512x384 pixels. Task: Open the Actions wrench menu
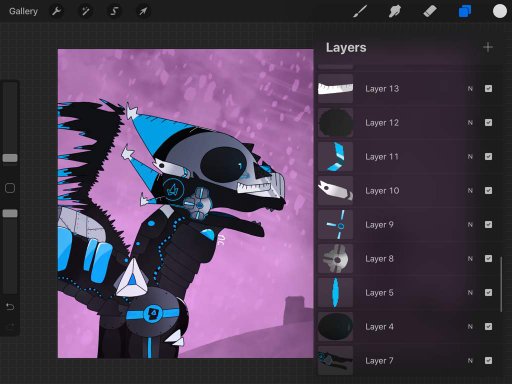pos(56,11)
